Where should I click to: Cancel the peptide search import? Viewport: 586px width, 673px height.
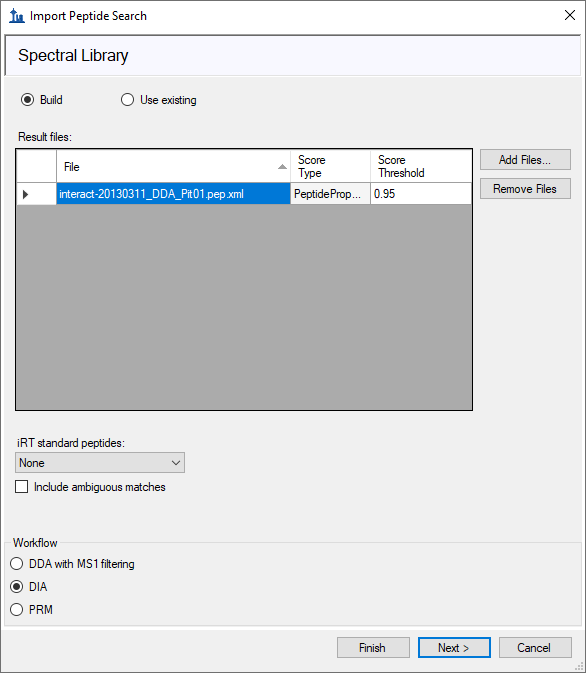pos(535,648)
